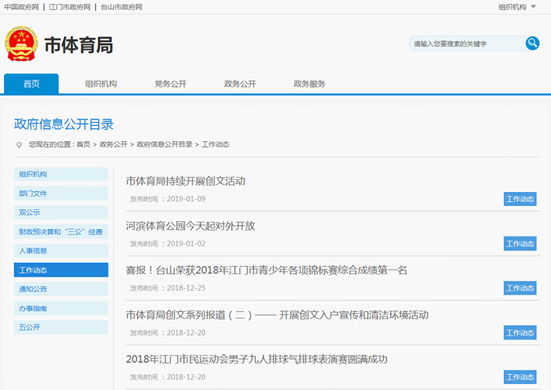Open the 政务服务 navigation tab

coord(310,84)
